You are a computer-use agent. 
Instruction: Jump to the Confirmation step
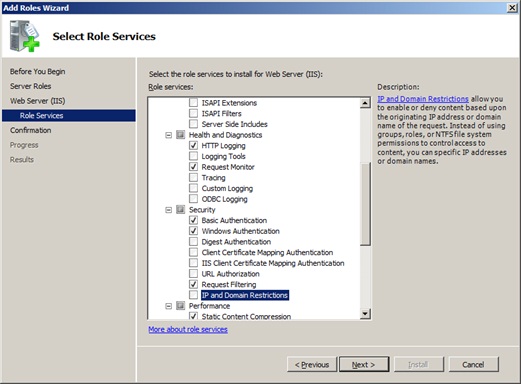pos(31,130)
